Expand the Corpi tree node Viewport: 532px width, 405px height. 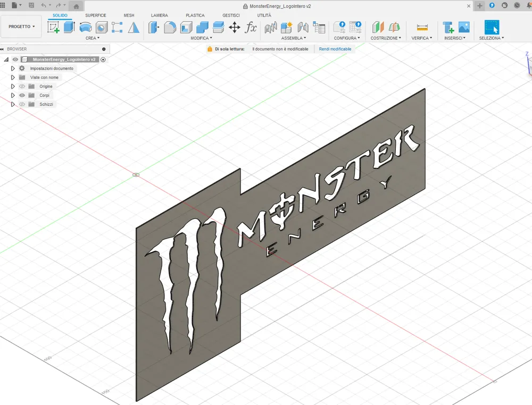(13, 95)
